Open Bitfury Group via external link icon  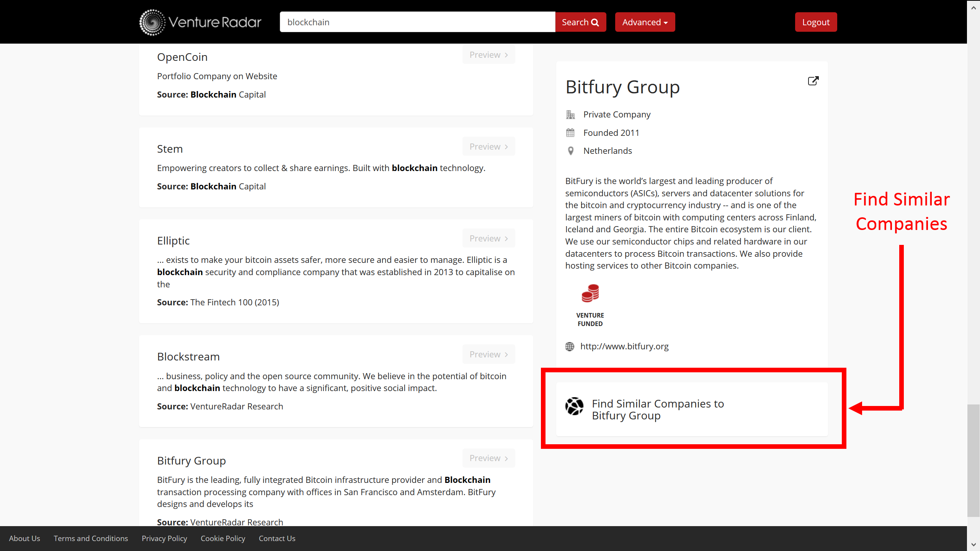[x=813, y=81]
